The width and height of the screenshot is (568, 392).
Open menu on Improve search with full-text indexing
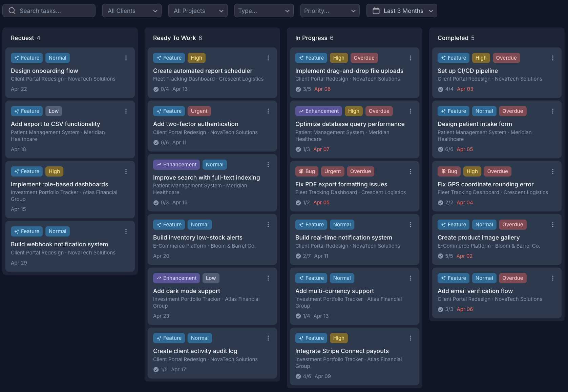268,165
